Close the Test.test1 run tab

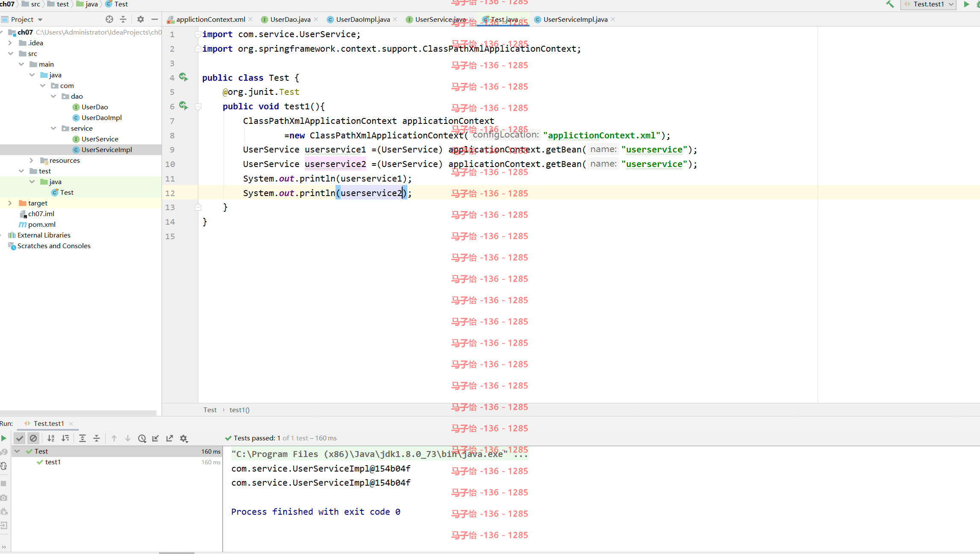(x=71, y=423)
